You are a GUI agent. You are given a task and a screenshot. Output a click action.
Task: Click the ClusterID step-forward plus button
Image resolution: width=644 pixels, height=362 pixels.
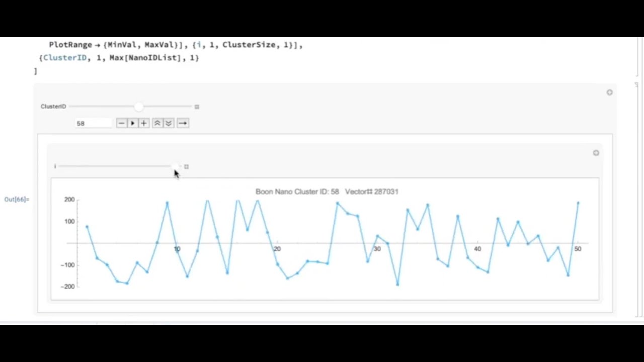[144, 123]
